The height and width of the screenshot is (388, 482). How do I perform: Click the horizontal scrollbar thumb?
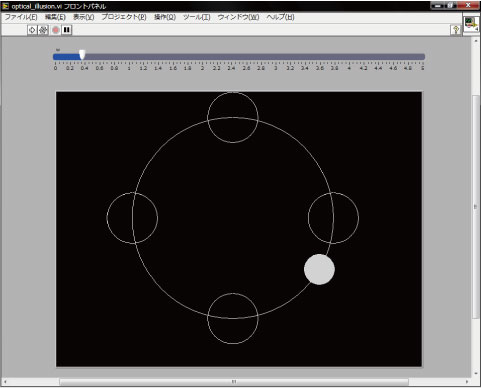pyautogui.click(x=234, y=381)
